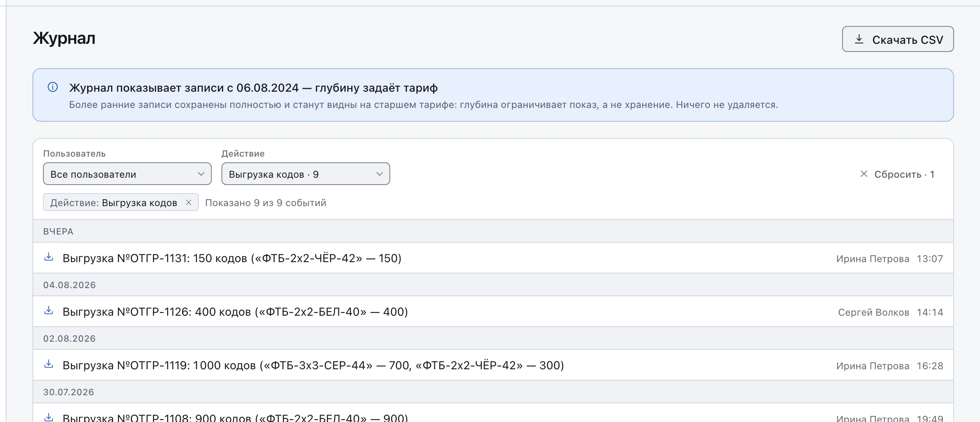The width and height of the screenshot is (980, 422).
Task: Download the journal as CSV
Action: tap(898, 39)
